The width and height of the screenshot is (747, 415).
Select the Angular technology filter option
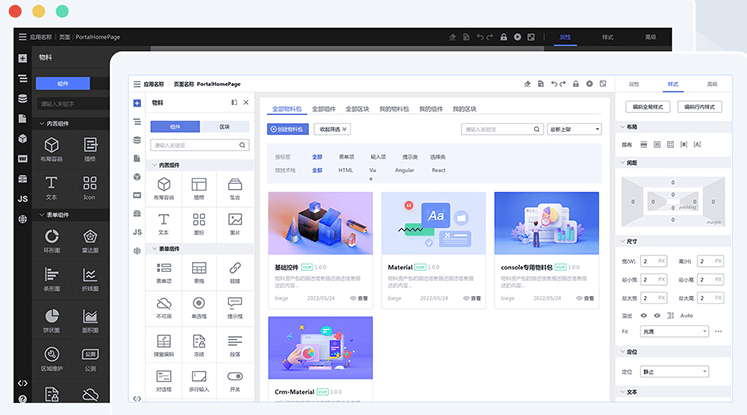[404, 170]
